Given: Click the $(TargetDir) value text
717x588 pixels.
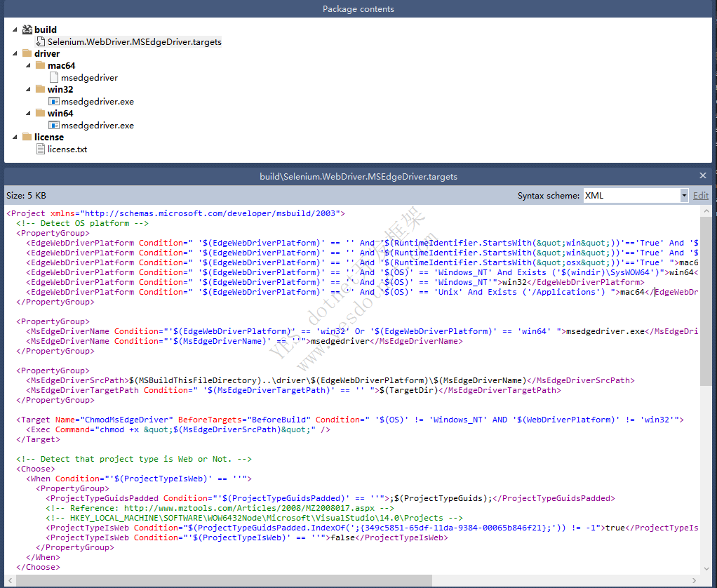Looking at the screenshot, I should point(409,390).
